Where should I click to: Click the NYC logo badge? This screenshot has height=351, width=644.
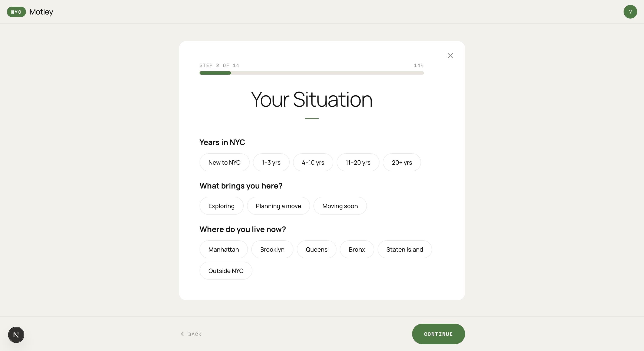[x=16, y=12]
